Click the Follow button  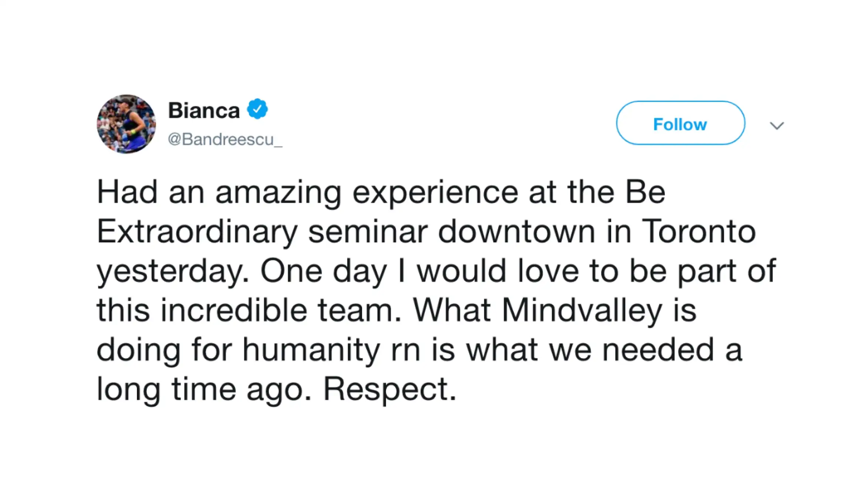pos(680,123)
